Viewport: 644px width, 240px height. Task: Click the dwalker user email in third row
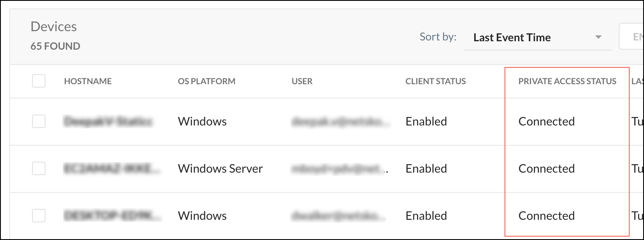(339, 216)
